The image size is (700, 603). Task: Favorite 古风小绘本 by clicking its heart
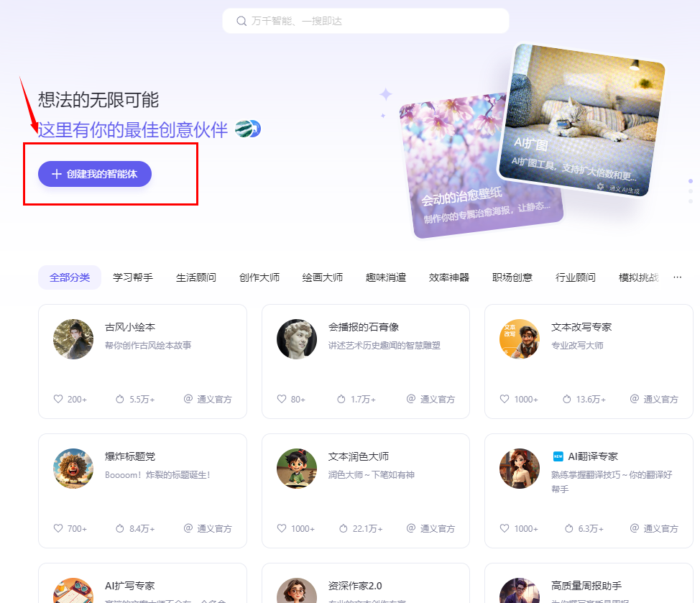tap(57, 399)
